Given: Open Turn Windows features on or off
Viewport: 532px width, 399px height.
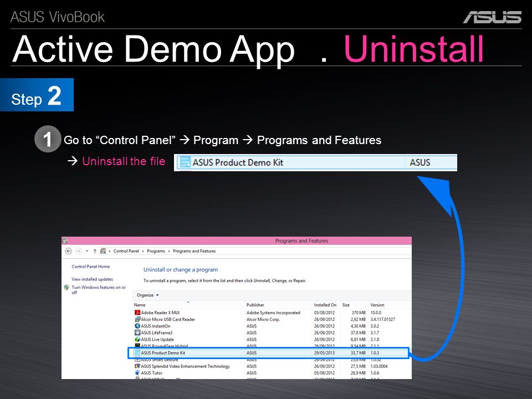Looking at the screenshot, I should point(99,290).
